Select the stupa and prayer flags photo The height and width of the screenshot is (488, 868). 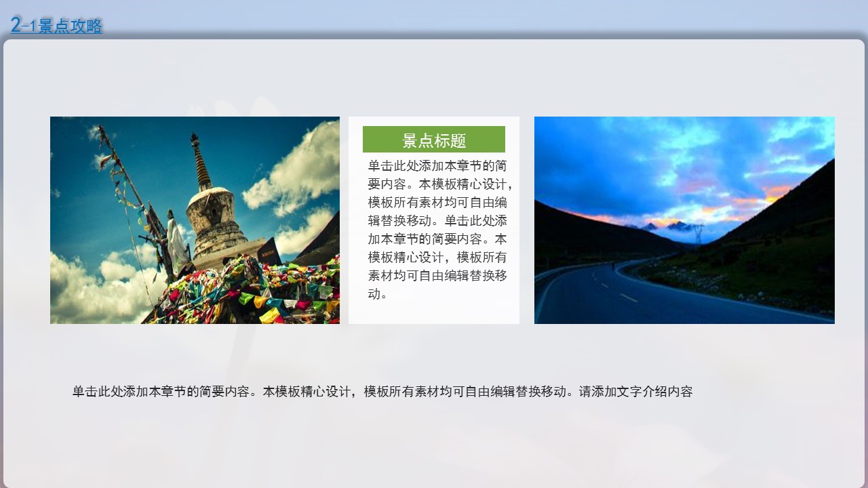point(195,220)
